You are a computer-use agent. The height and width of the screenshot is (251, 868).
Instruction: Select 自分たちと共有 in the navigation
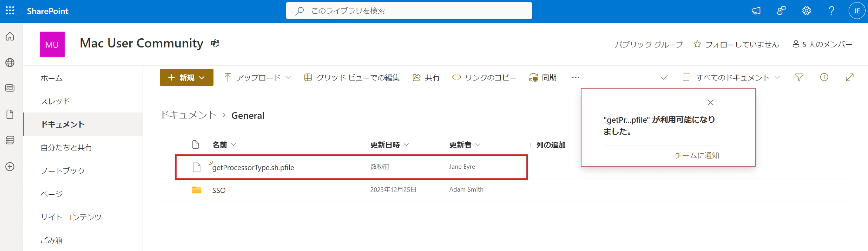click(66, 148)
